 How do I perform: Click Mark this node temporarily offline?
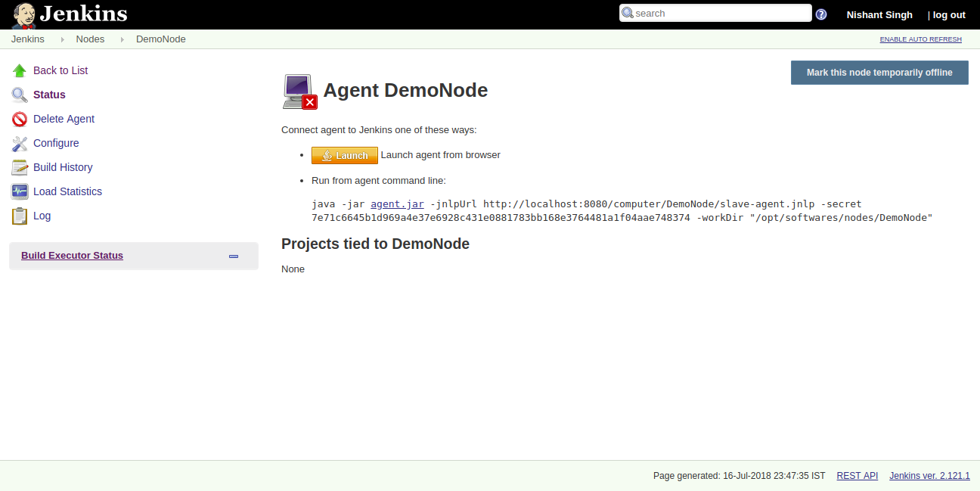[x=879, y=73]
